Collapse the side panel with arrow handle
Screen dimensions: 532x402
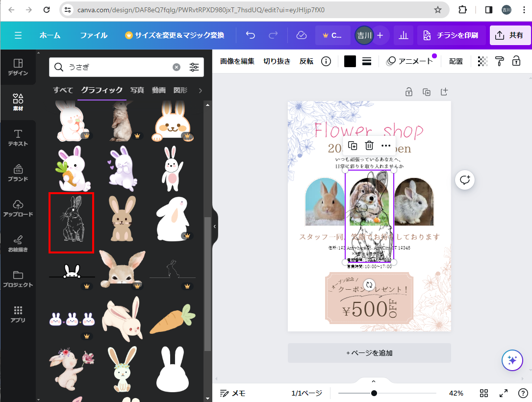pos(214,226)
